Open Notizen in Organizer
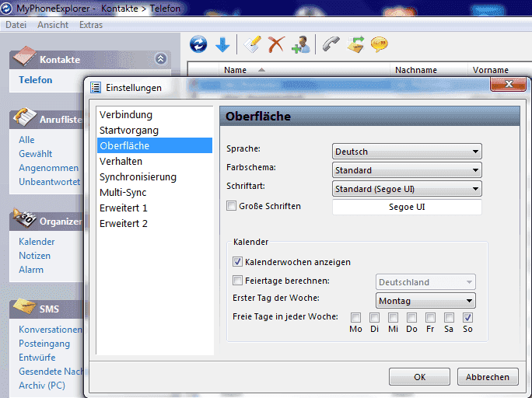532x398 pixels. pyautogui.click(x=34, y=256)
